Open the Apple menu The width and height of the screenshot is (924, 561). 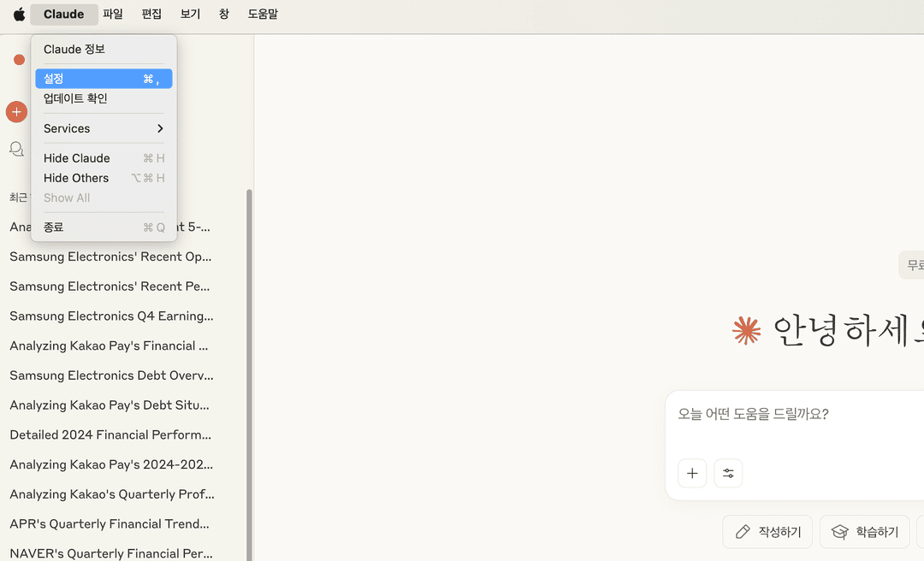tap(19, 15)
